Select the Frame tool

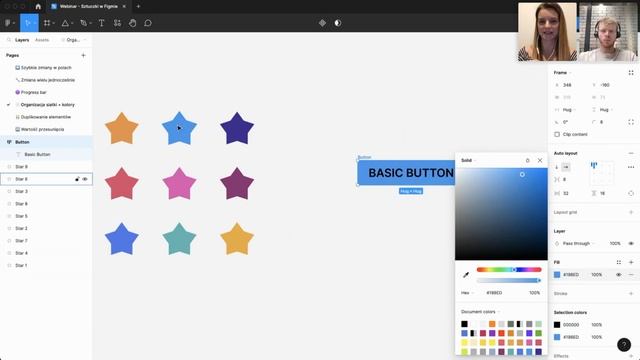[47, 23]
